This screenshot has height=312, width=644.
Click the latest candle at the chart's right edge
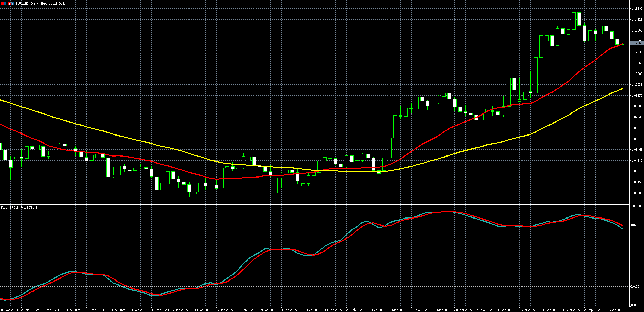click(x=622, y=44)
